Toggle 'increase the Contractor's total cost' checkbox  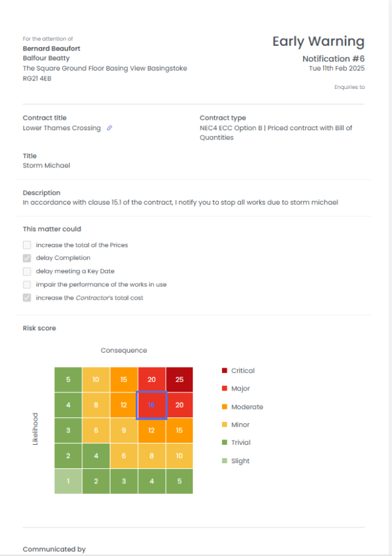tap(27, 298)
